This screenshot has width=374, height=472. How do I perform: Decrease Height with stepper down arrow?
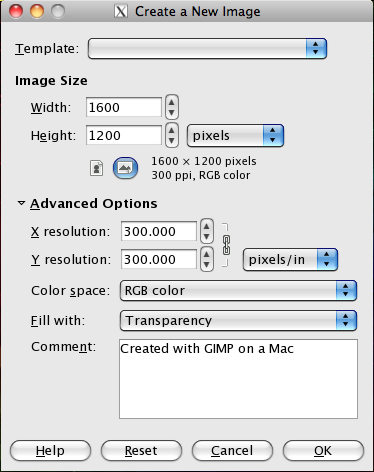pyautogui.click(x=172, y=141)
